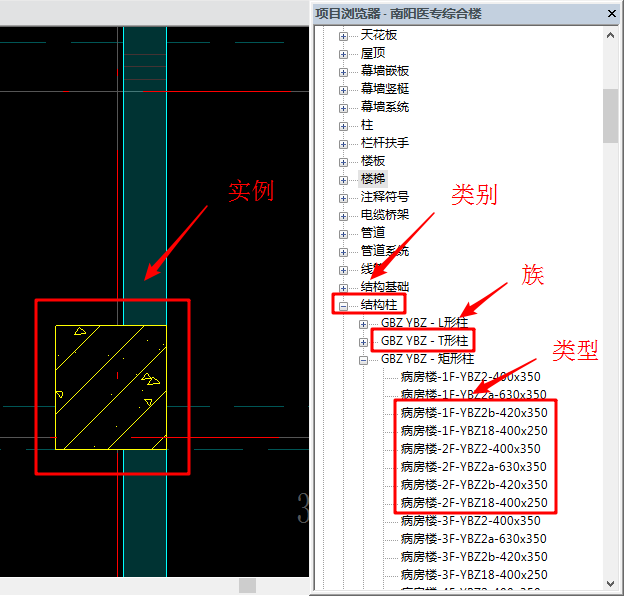Viewport: 624px width, 596px height.
Task: Select the 栏杆扶手 category
Action: click(385, 143)
